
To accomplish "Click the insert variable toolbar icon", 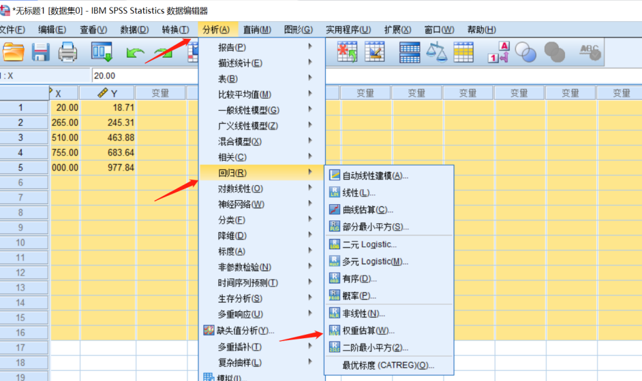I will click(x=375, y=52).
